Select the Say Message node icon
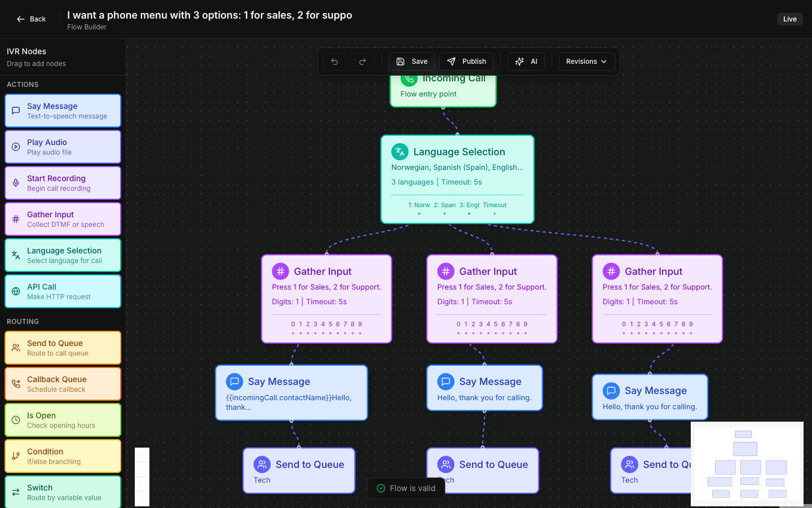812x508 pixels. pyautogui.click(x=15, y=111)
